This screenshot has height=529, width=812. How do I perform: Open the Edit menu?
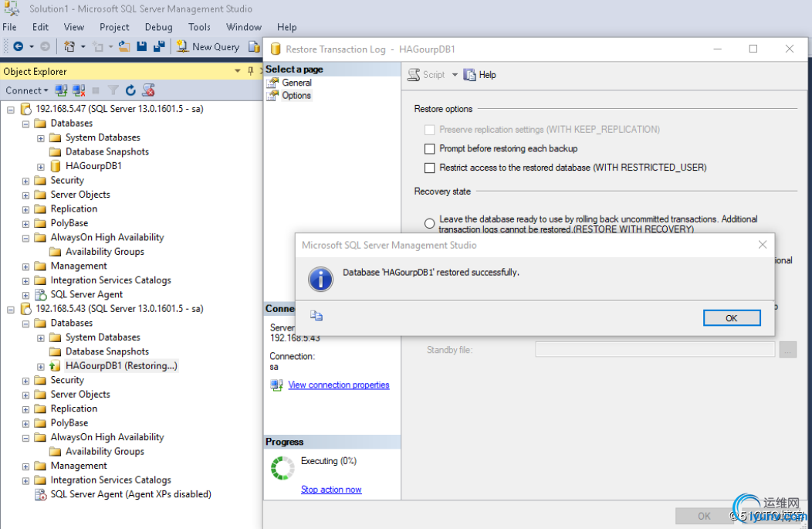40,27
